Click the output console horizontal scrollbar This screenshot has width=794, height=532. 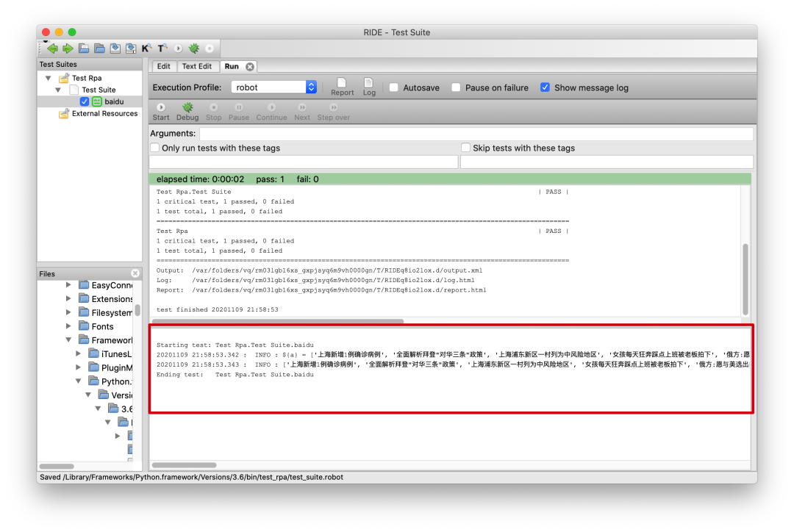coord(277,321)
